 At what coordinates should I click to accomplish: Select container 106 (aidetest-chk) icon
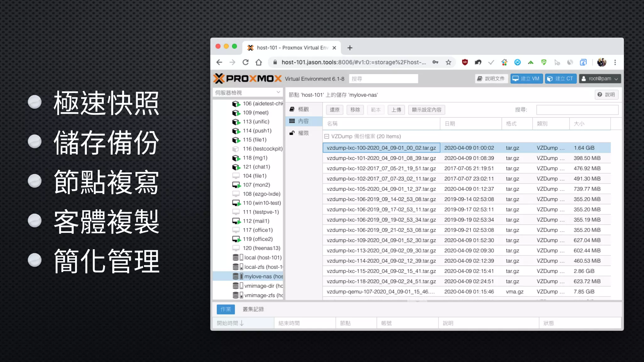point(236,104)
